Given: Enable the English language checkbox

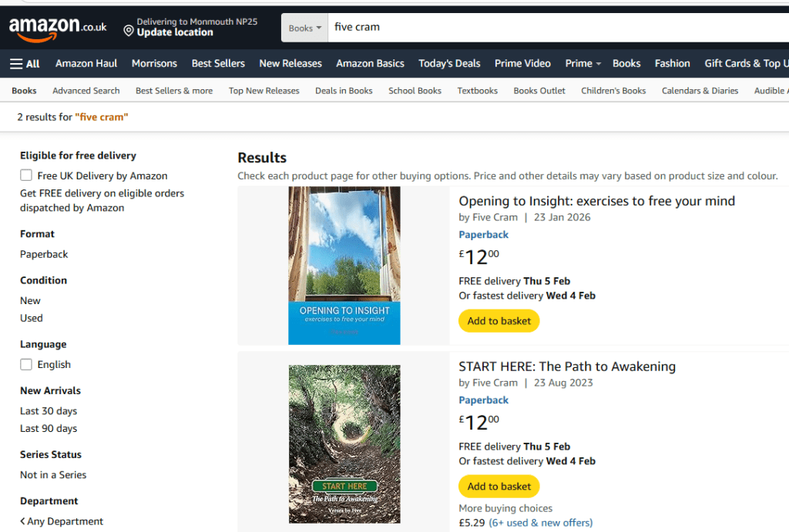Looking at the screenshot, I should pos(27,365).
